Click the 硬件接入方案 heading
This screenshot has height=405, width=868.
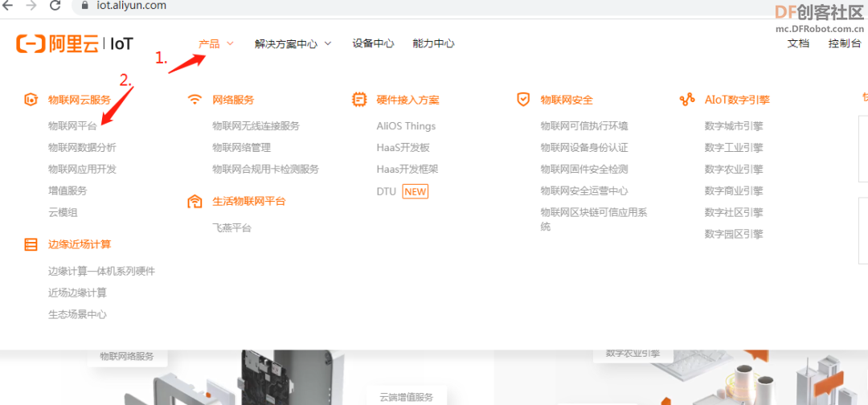pos(407,100)
